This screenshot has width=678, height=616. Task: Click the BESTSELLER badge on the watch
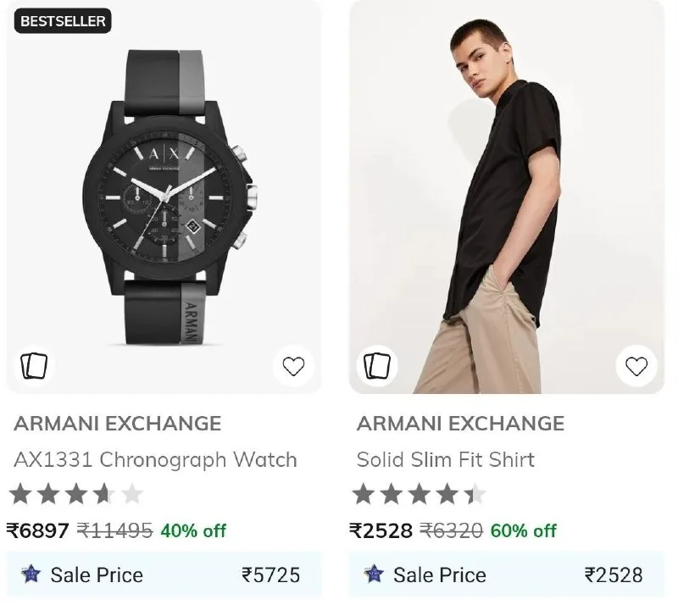pos(63,20)
